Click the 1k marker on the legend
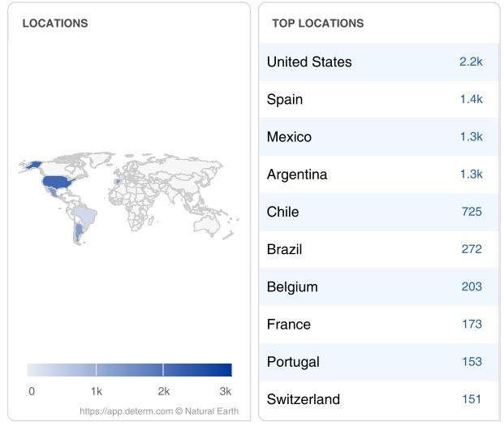504x426 pixels. coord(96,391)
